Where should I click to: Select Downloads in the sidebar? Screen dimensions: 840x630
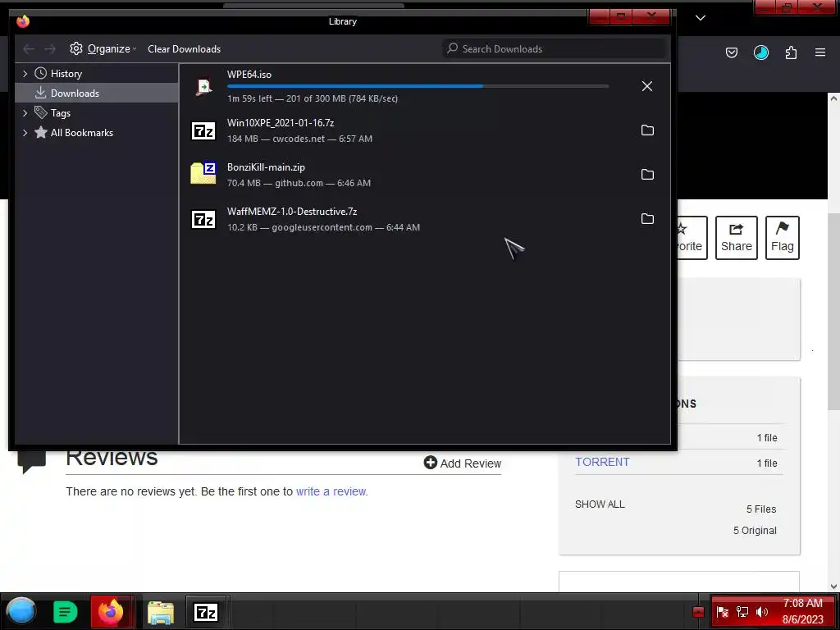click(x=97, y=94)
